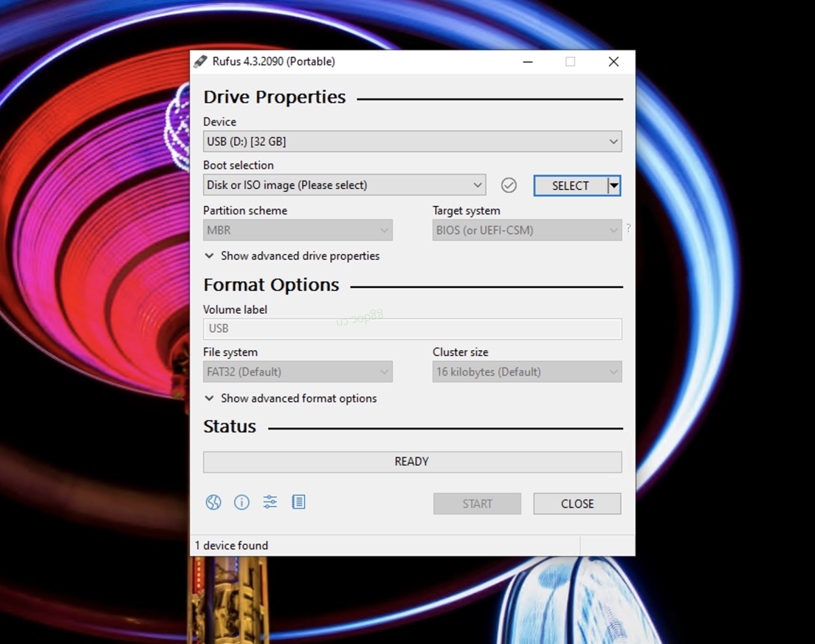815x644 pixels.
Task: Open the Cluster size dropdown
Action: click(527, 372)
